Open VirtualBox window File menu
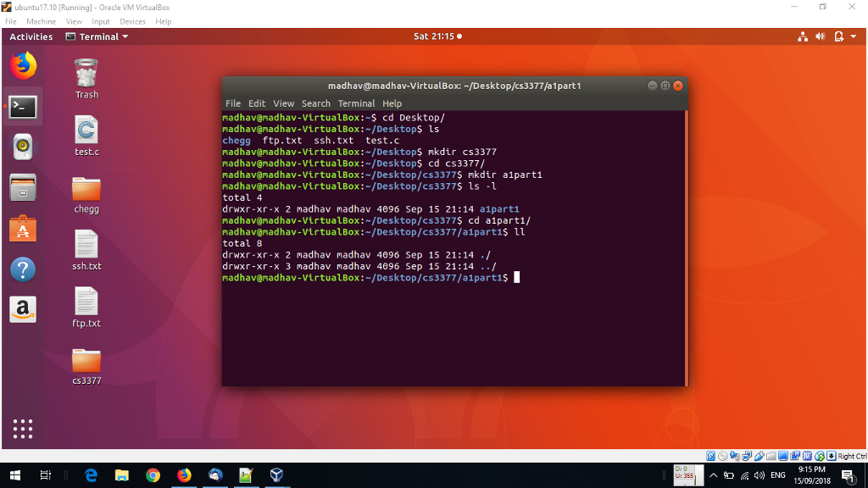Screen dimensions: 868x488 pyautogui.click(x=10, y=21)
